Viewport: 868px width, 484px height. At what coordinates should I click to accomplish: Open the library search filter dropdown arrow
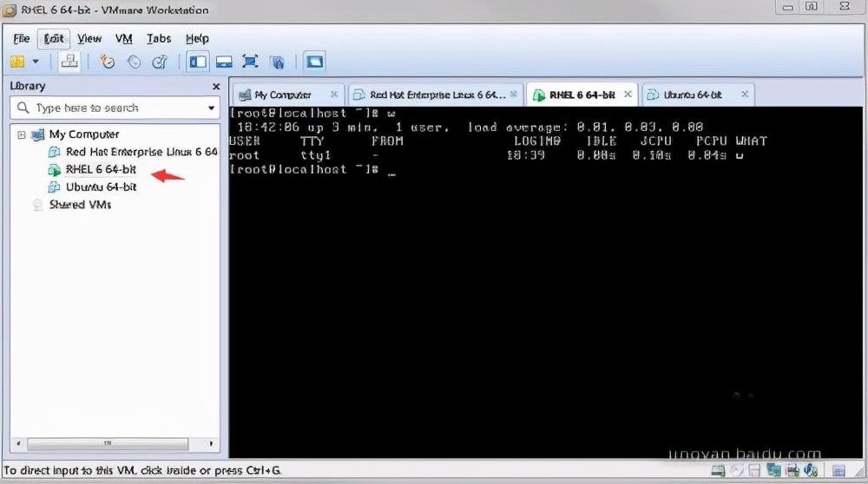pos(211,108)
